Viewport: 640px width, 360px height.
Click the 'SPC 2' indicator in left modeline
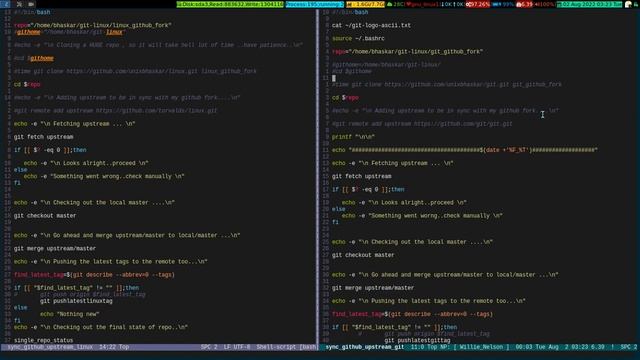[x=209, y=347]
